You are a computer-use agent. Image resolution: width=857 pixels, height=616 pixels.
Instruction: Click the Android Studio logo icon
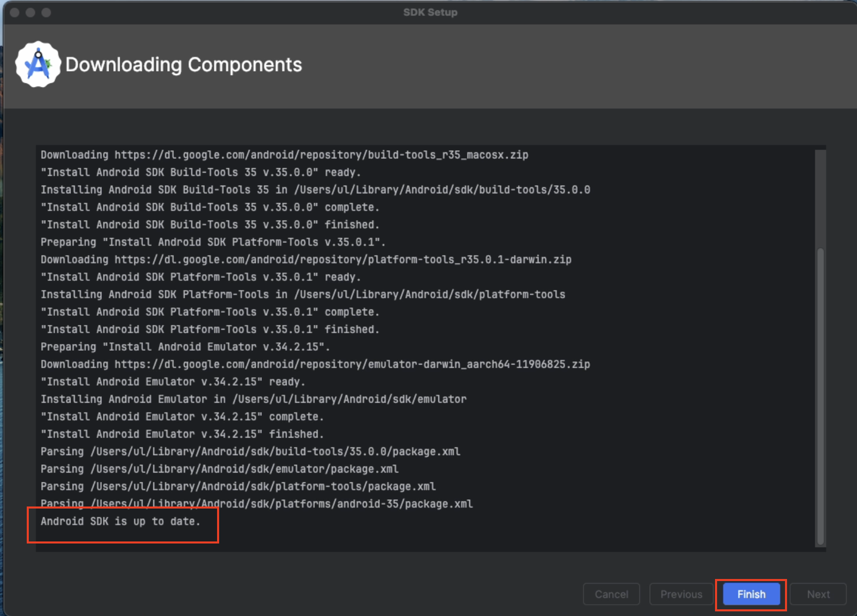click(38, 64)
